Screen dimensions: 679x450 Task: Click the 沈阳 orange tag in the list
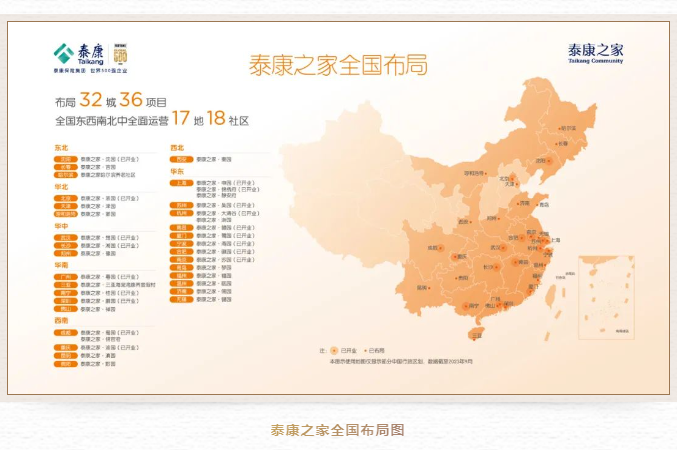click(66, 159)
